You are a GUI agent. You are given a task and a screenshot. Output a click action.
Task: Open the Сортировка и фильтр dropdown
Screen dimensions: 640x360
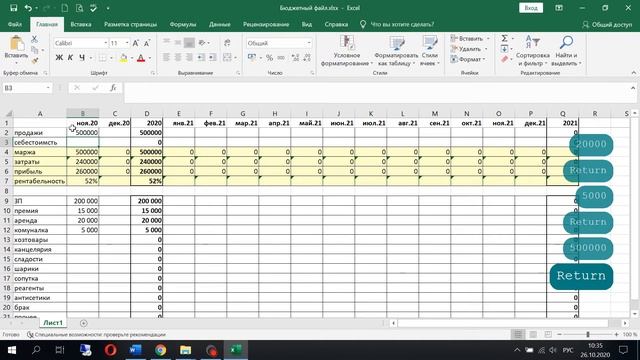[533, 51]
